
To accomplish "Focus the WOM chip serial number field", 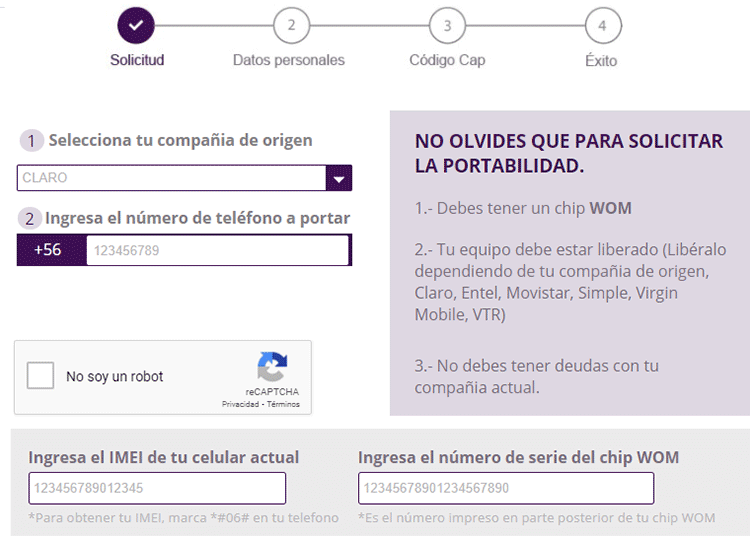I will pyautogui.click(x=506, y=488).
